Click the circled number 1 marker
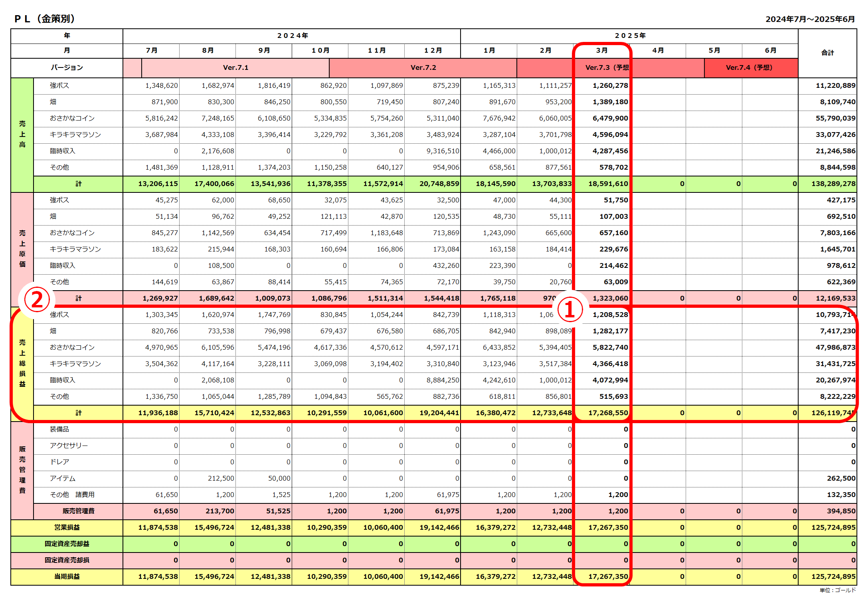868x604 pixels. coord(569,310)
